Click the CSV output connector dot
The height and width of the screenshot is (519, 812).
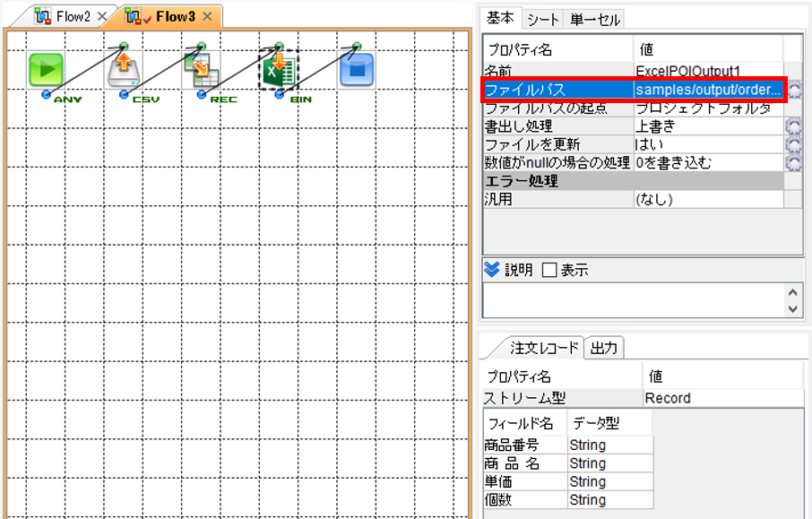[x=124, y=94]
